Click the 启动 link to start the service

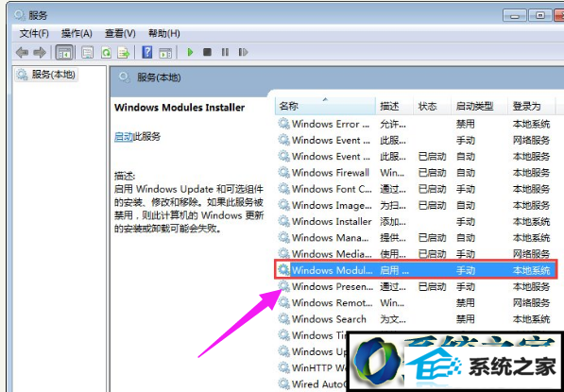124,137
